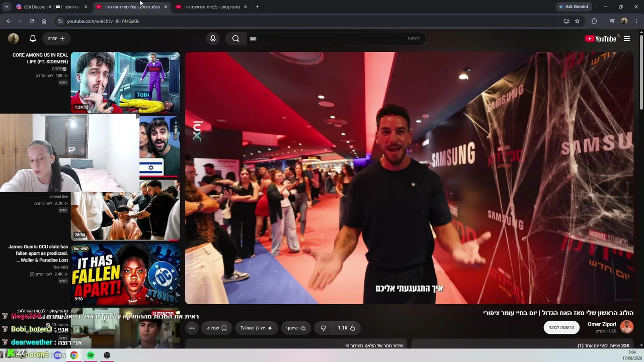Viewport: 644px width, 362px height.
Task: Open YouTube notifications bell
Action: (33, 38)
